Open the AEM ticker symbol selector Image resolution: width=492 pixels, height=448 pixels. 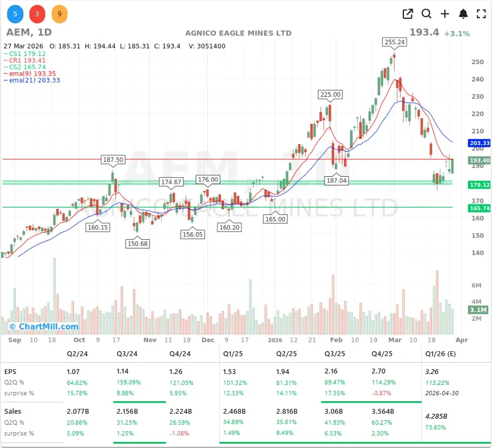(x=15, y=33)
